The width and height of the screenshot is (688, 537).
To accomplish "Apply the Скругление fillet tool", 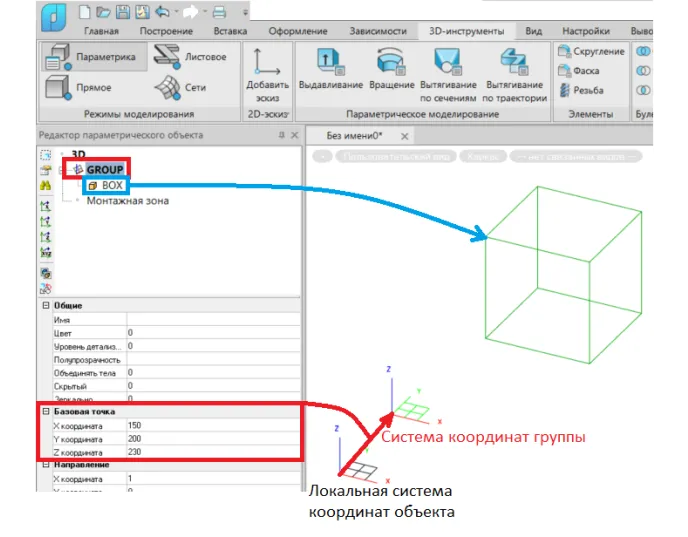I will click(x=591, y=51).
